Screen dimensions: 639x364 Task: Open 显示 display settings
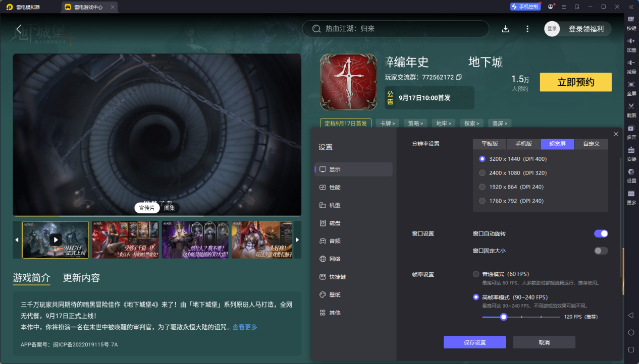(353, 169)
